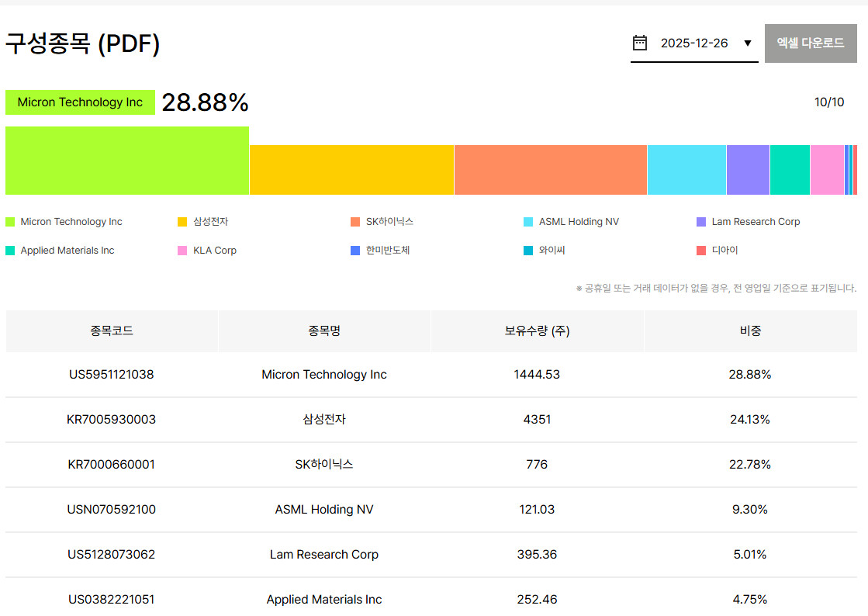Click the 한미반도체 legend square icon
868x616 pixels.
coord(355,251)
